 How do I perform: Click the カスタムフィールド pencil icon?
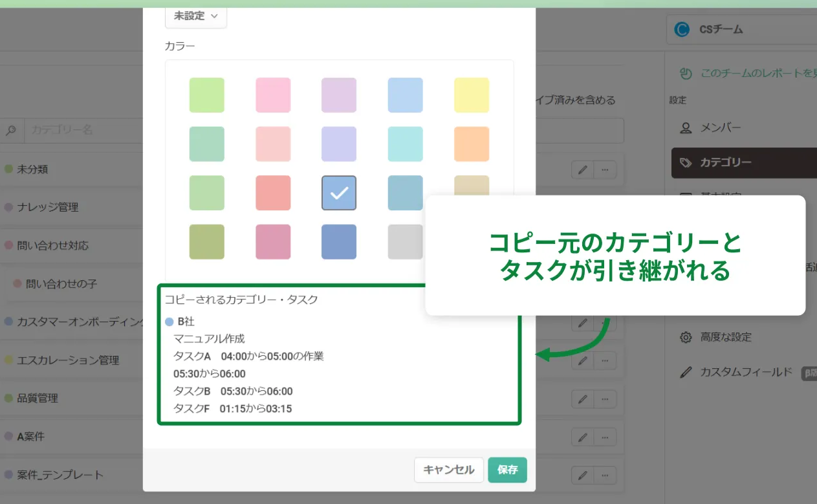(x=687, y=372)
